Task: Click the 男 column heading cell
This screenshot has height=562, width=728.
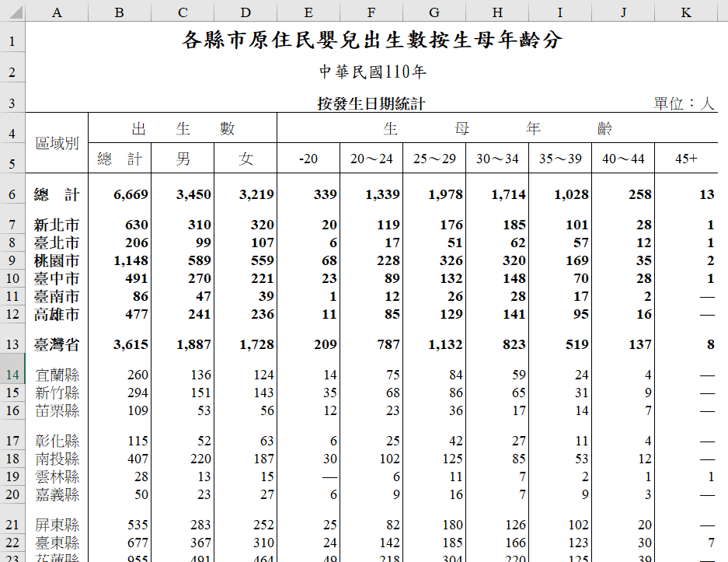Action: 183,159
